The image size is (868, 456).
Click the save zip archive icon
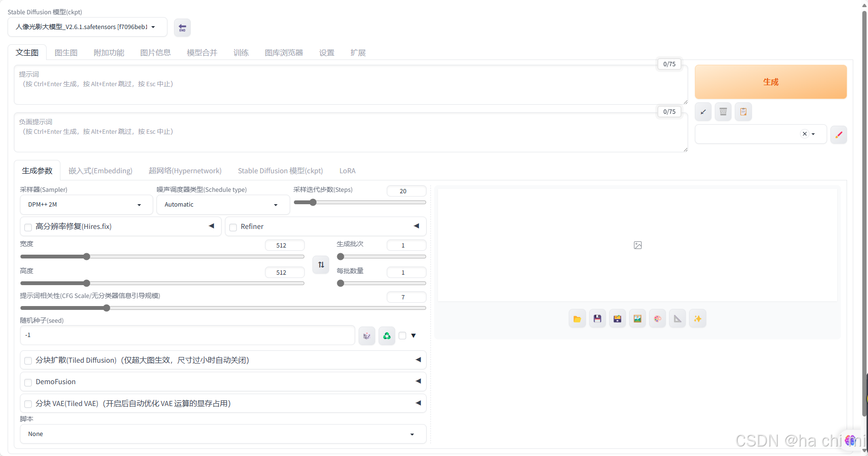click(617, 319)
